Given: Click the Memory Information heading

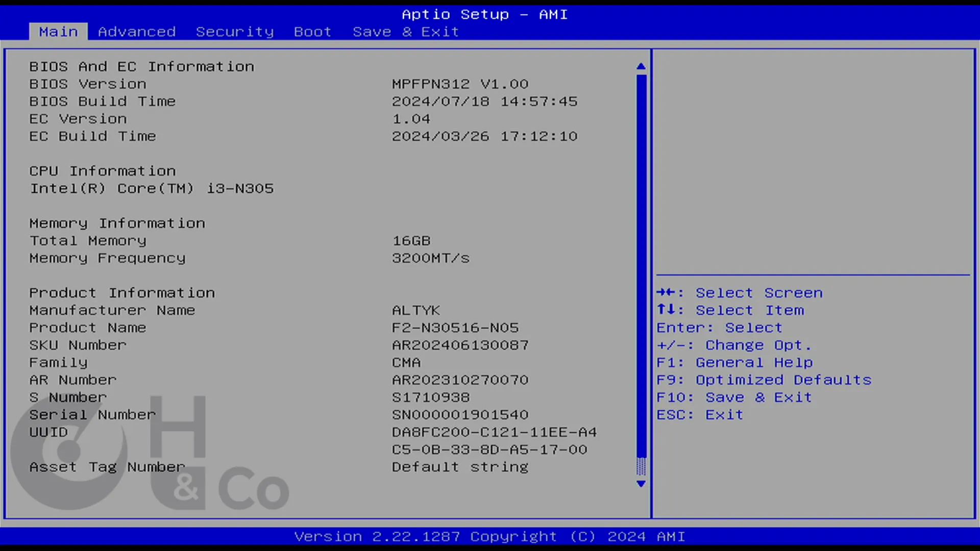Looking at the screenshot, I should coord(117,223).
